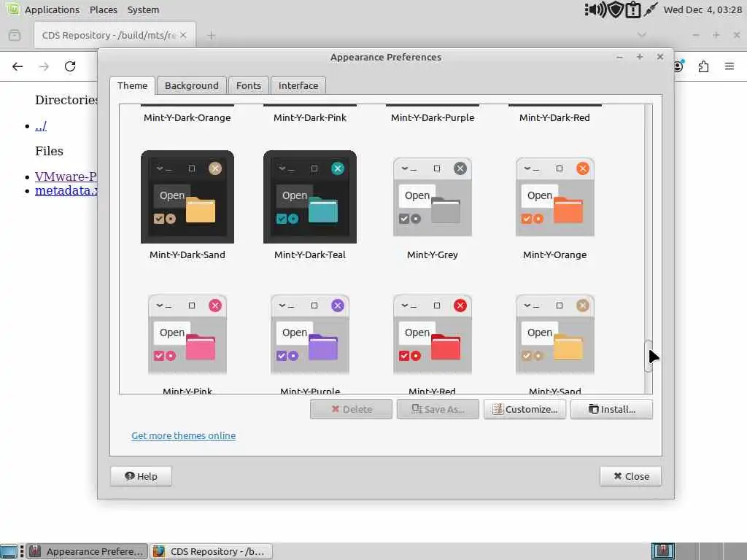
Task: Open the parent directory ../ link
Action: click(41, 126)
